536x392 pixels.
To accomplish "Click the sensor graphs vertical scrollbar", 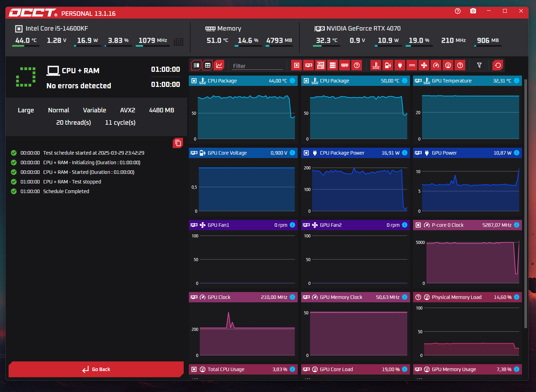I will pyautogui.click(x=526, y=203).
